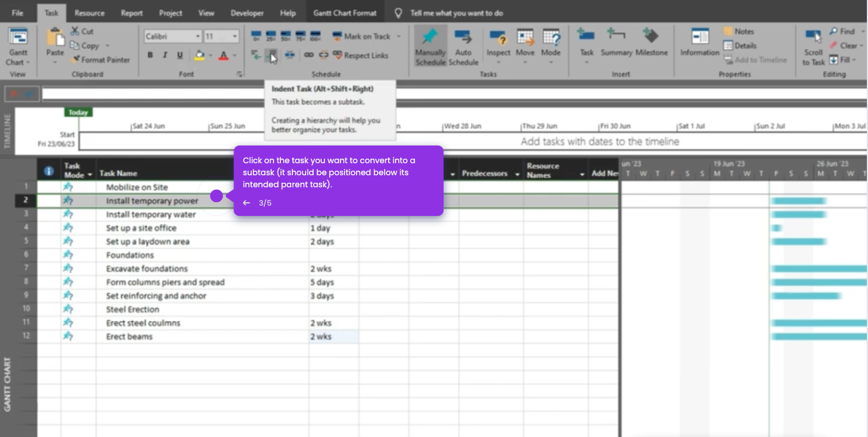
Task: Mark task 50% complete
Action: tap(286, 37)
